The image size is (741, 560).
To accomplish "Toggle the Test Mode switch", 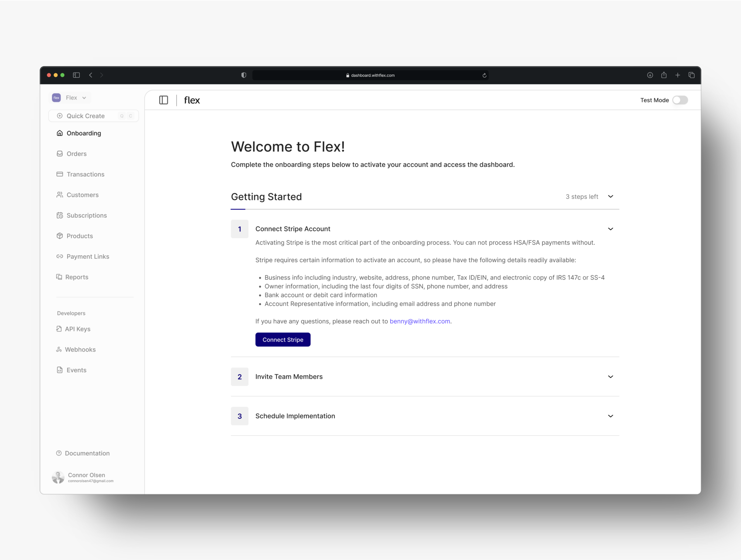I will [680, 100].
